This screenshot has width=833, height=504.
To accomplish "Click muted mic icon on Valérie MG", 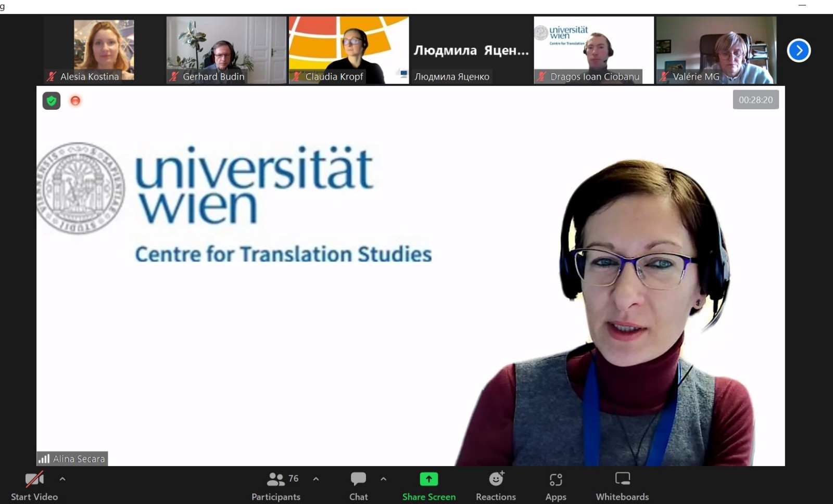I will pyautogui.click(x=664, y=76).
